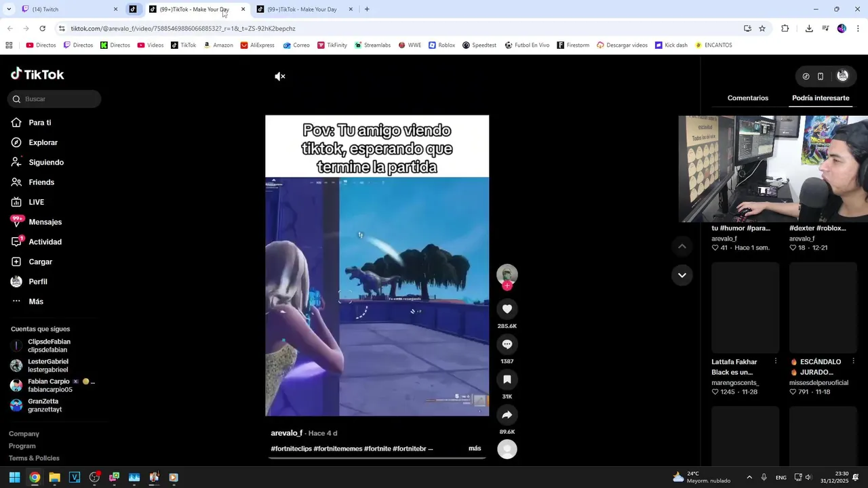Bookmark this page with star icon

coord(762,28)
